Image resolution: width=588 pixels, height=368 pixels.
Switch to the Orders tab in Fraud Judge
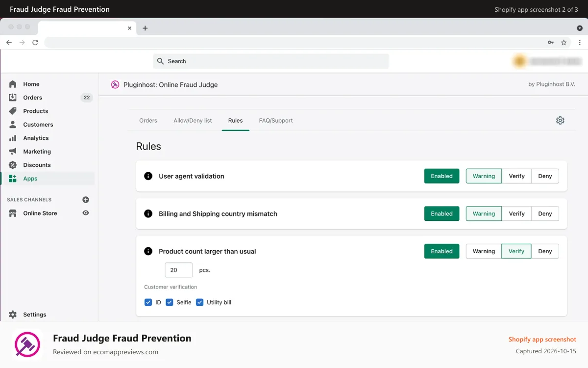(148, 120)
